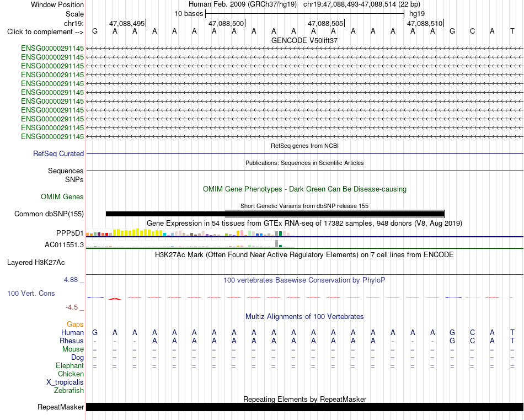524x420 pixels.
Task: Click 'Short Genetic Variants from dbSNP release 155'
Action: tap(304, 206)
